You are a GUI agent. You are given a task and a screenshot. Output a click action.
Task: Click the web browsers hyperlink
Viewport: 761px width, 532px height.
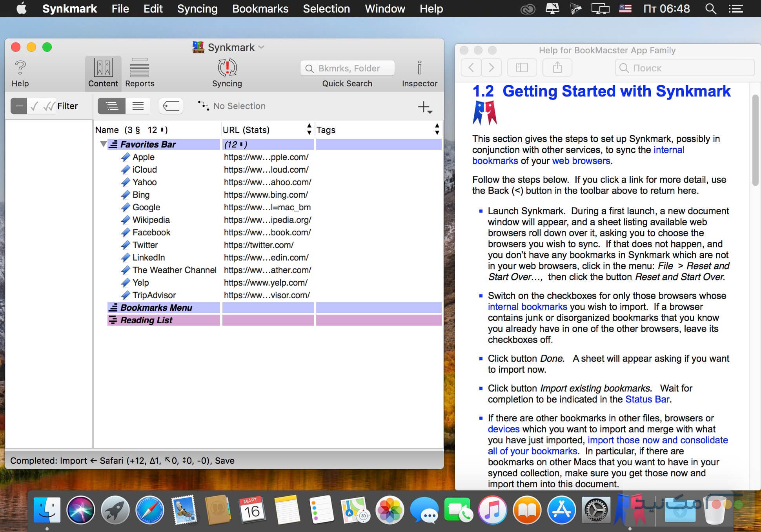(581, 161)
